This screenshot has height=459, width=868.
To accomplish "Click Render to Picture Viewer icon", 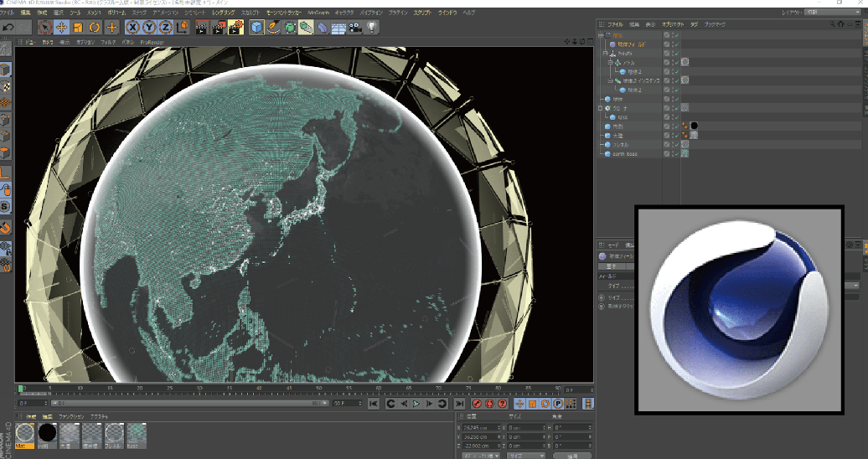I will 219,27.
